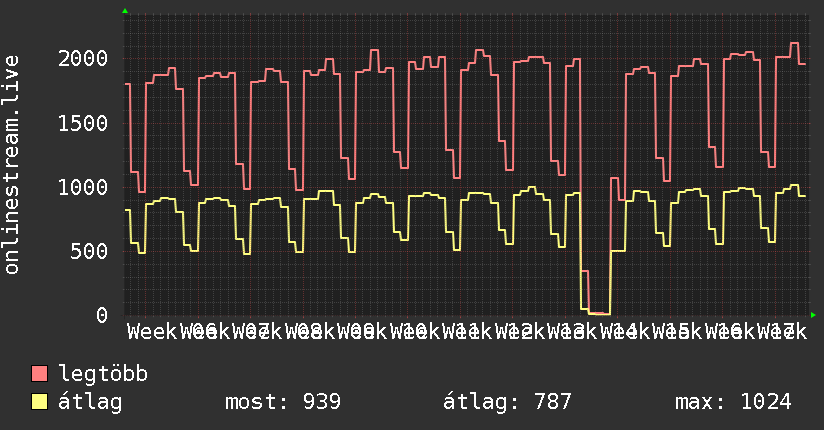Click the onlinestream.live vertical axis title
The image size is (824, 430).
(x=12, y=165)
